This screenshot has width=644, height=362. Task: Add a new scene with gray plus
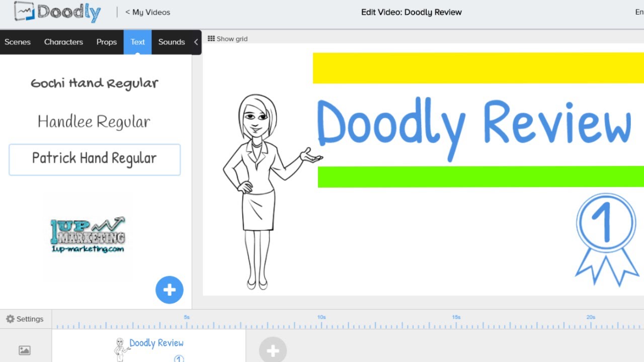coord(273,350)
